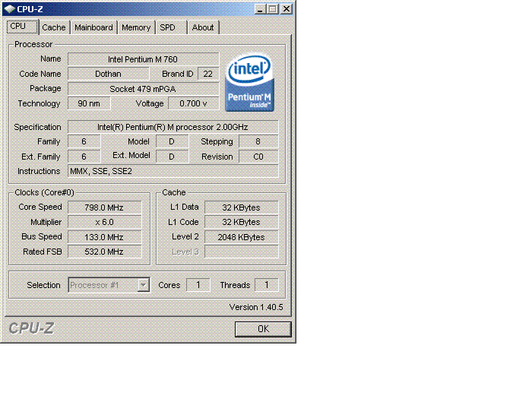Select the CPU tab
The height and width of the screenshot is (399, 532).
(22, 27)
